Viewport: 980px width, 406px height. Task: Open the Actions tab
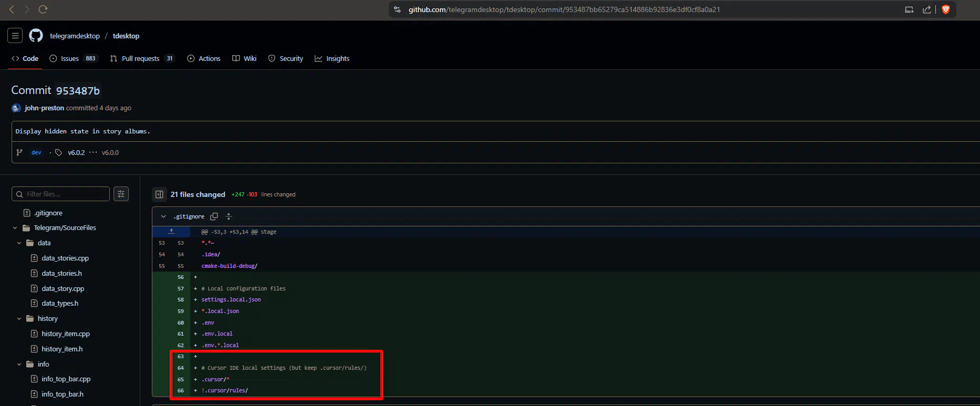[204, 58]
